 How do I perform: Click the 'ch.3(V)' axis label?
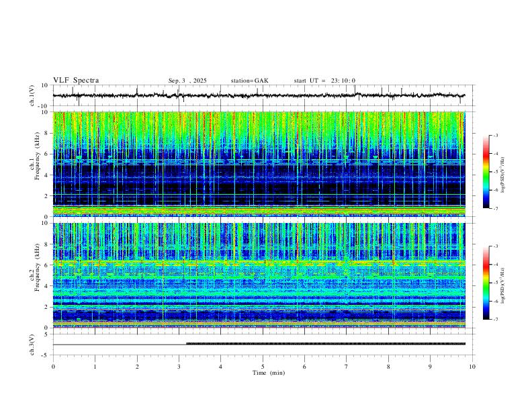[32, 345]
